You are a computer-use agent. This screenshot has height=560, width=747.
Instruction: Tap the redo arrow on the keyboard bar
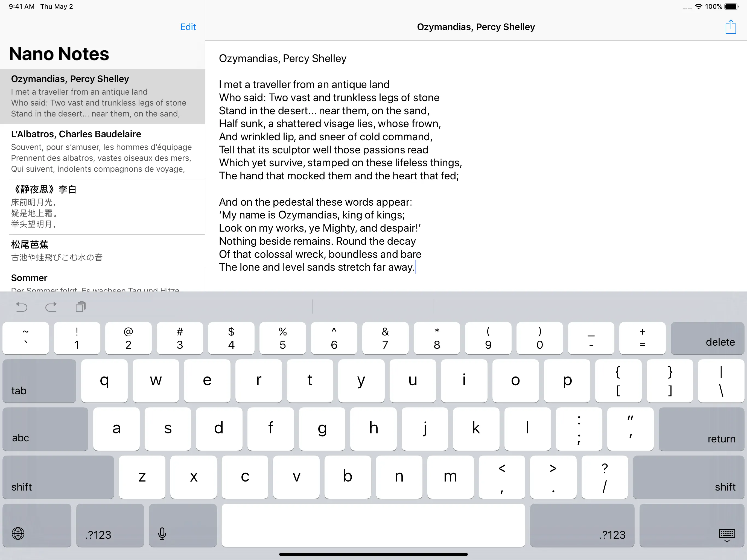point(51,307)
